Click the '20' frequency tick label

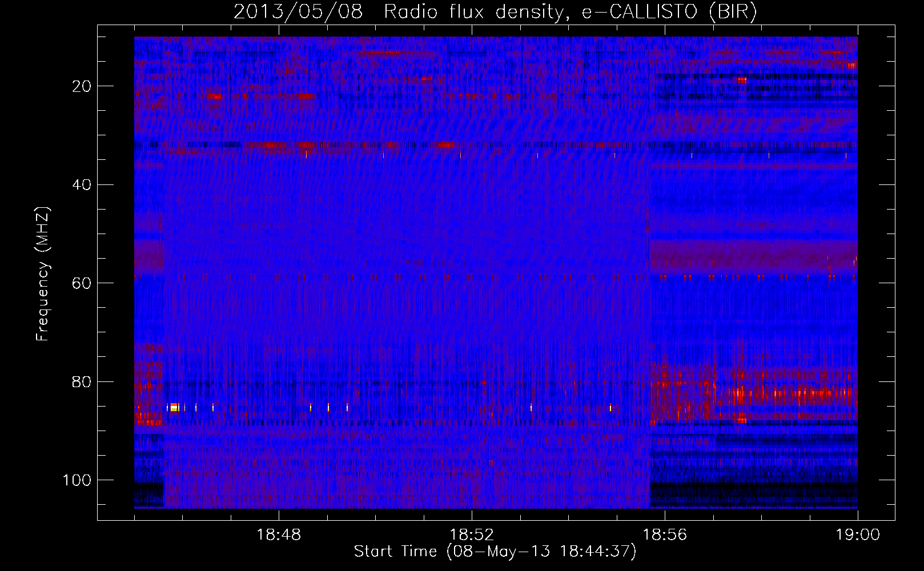[x=82, y=86]
